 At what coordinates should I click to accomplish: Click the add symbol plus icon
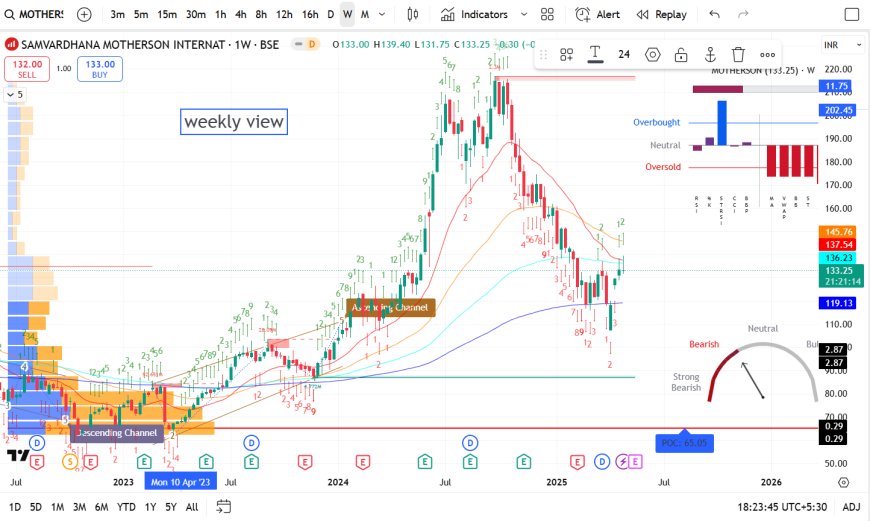[84, 14]
